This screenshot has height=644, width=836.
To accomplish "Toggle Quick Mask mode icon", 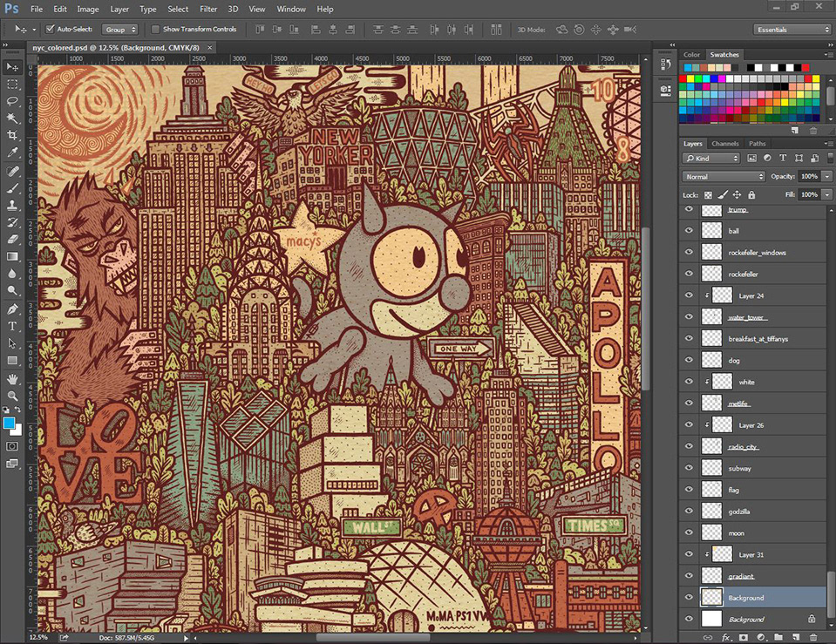I will coord(11,446).
